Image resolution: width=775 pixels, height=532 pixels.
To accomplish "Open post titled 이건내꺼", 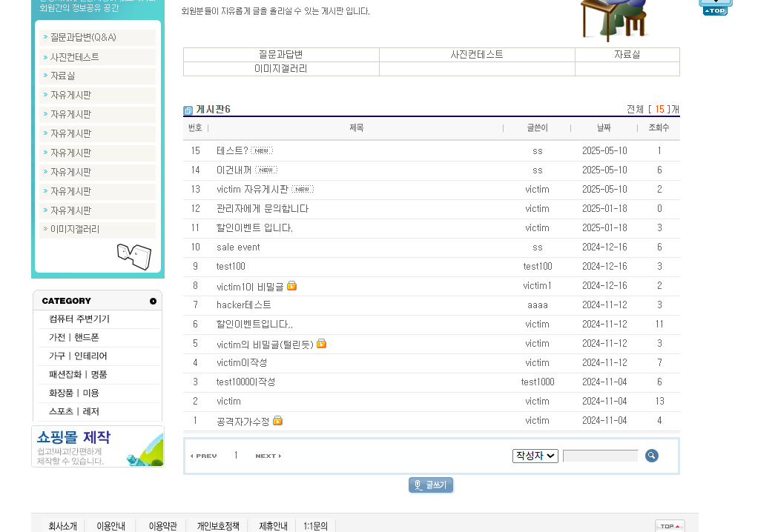I will 234,170.
